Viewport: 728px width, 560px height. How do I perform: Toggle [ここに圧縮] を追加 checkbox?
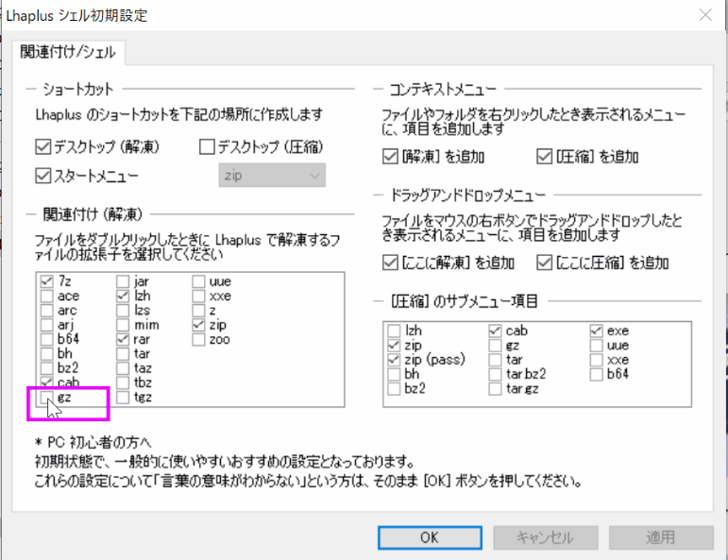click(x=544, y=263)
